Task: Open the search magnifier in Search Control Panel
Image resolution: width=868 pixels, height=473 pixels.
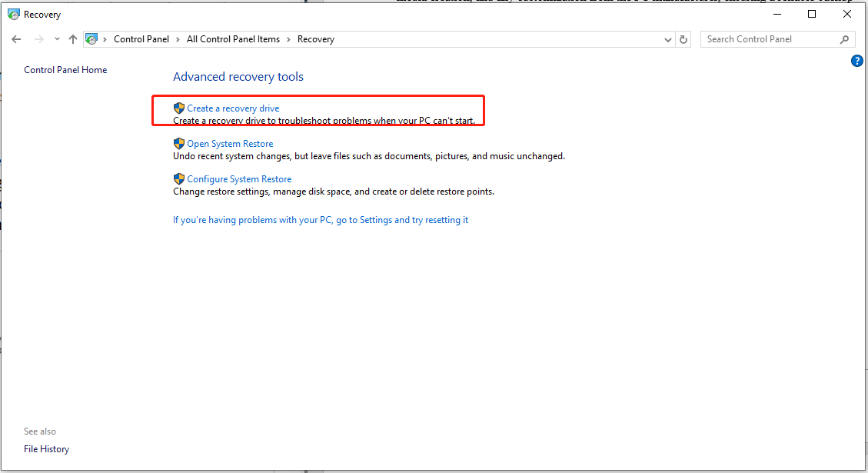Action: (843, 38)
